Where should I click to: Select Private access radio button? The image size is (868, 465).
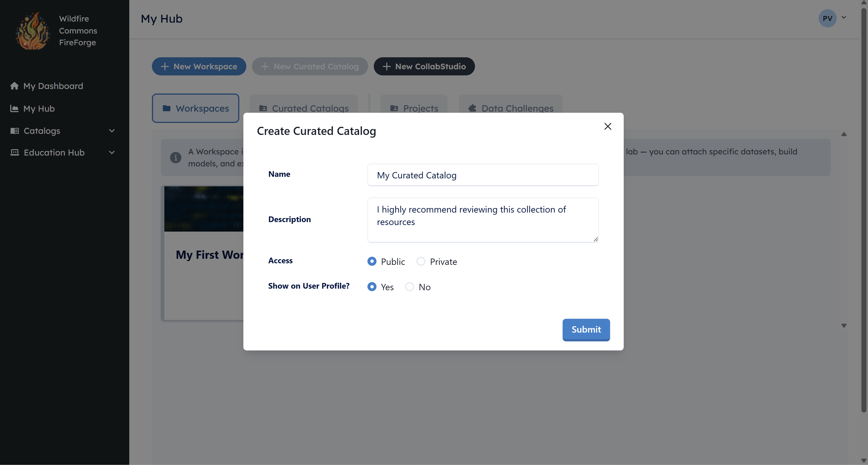click(x=420, y=261)
